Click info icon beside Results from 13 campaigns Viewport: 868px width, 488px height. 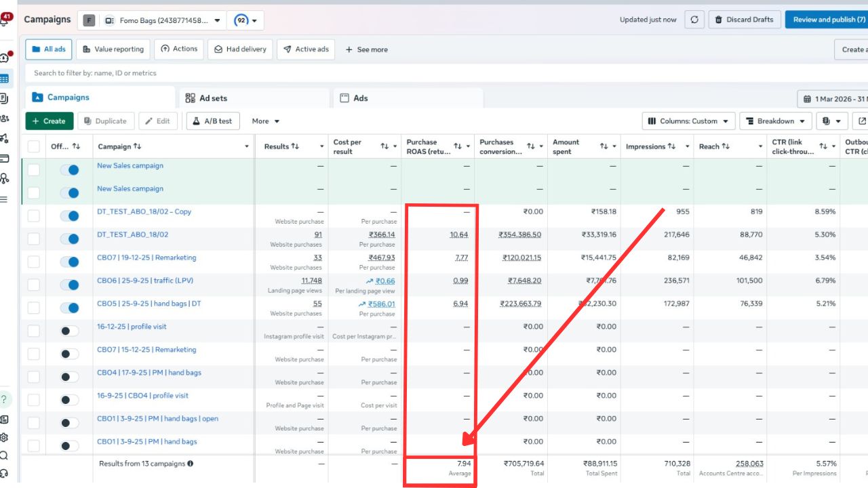coord(190,464)
